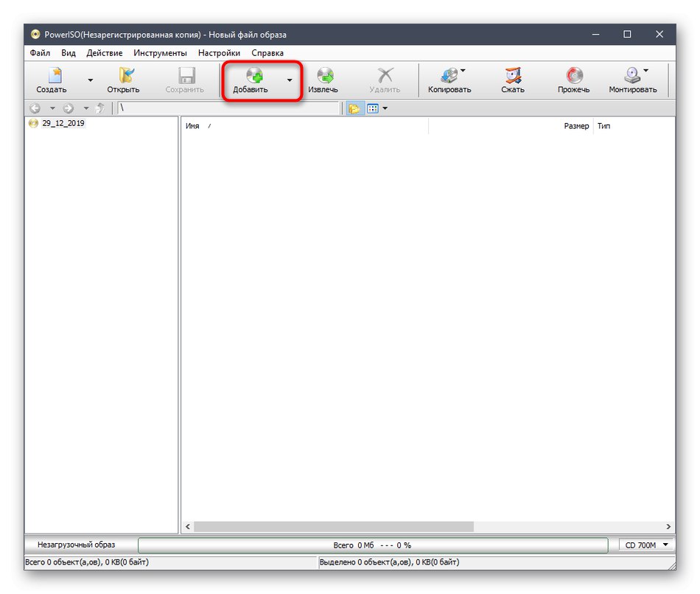
Task: Open the CD 700M media size dropdown
Action: pos(646,545)
